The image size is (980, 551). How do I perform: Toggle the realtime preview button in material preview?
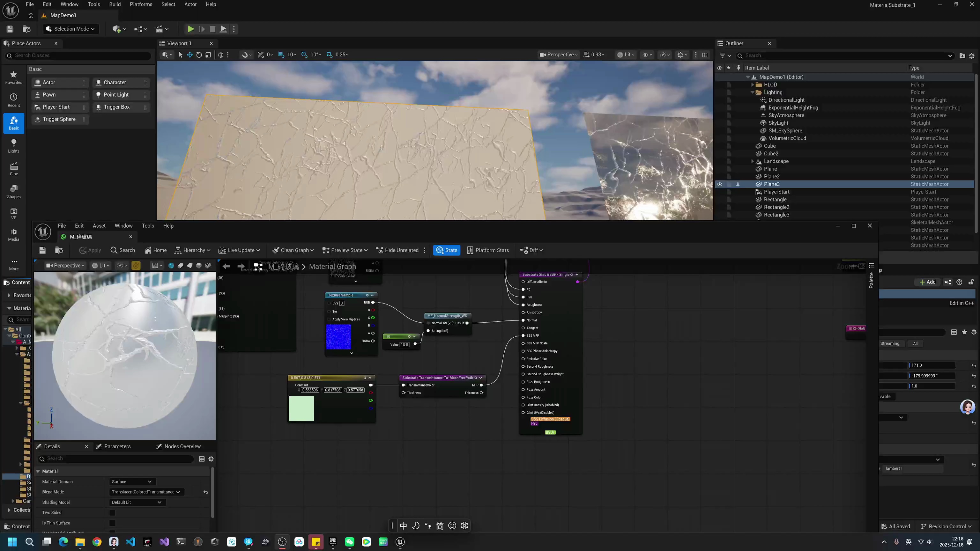pos(136,265)
